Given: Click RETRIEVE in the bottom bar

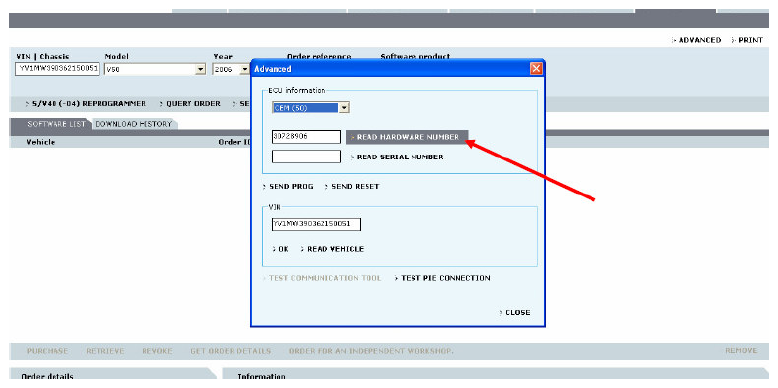Looking at the screenshot, I should pos(105,351).
